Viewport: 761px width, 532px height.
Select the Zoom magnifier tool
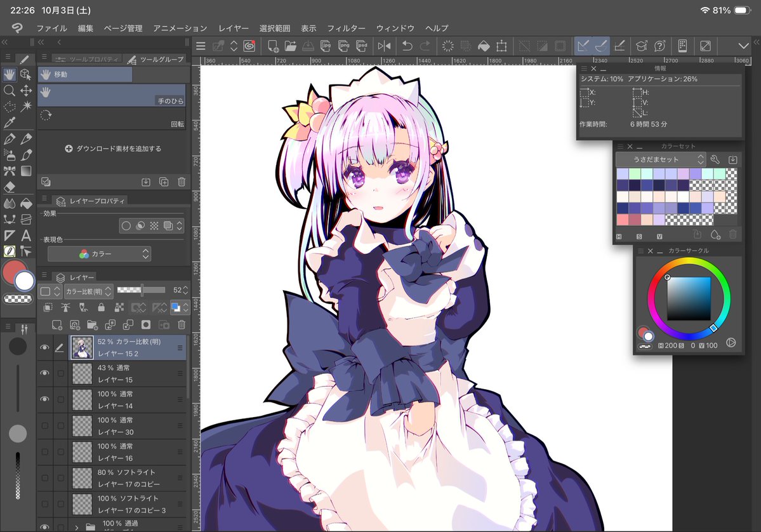pyautogui.click(x=10, y=90)
